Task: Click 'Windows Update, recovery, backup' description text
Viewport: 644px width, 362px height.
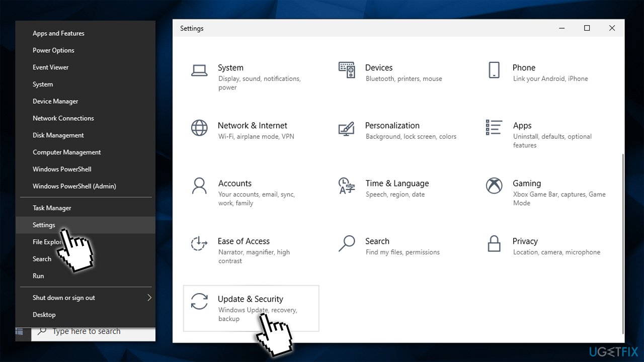Action: click(x=258, y=314)
